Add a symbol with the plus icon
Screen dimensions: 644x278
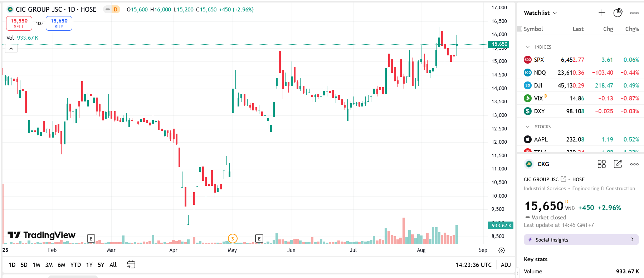point(602,13)
